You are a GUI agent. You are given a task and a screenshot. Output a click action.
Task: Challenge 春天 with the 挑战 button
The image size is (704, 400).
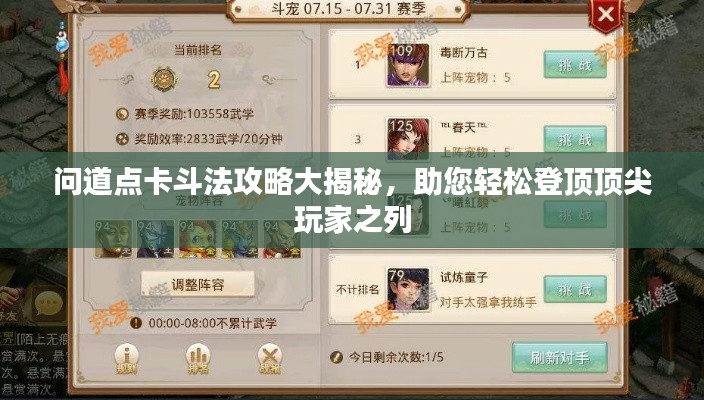point(575,139)
